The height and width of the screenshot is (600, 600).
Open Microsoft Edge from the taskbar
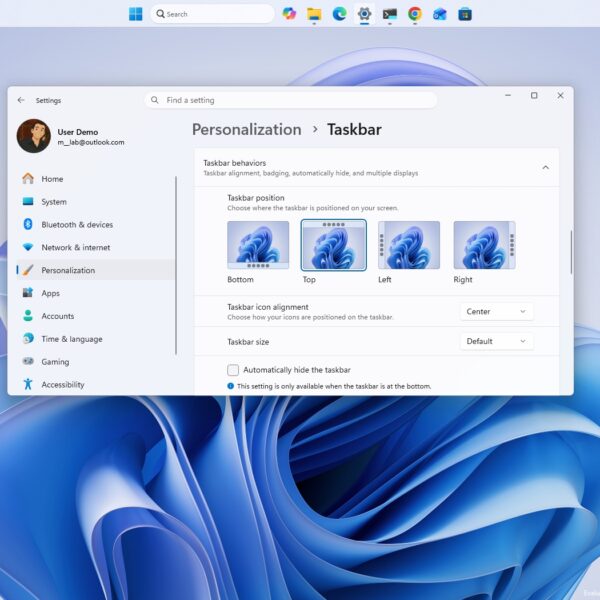[x=339, y=14]
